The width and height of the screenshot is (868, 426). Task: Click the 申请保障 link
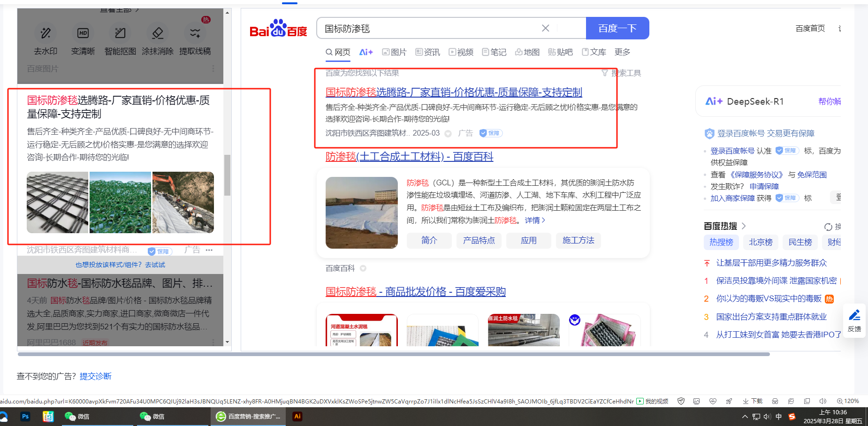pyautogui.click(x=764, y=186)
